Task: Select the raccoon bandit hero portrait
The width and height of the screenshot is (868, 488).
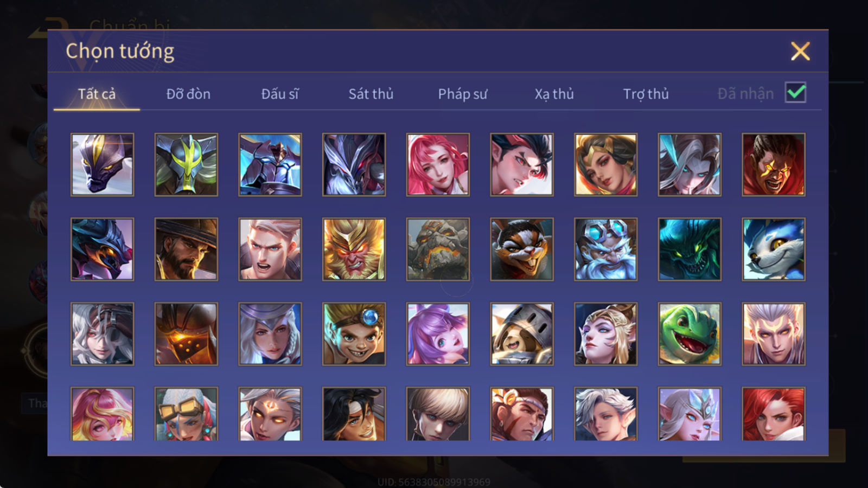Action: click(x=522, y=249)
